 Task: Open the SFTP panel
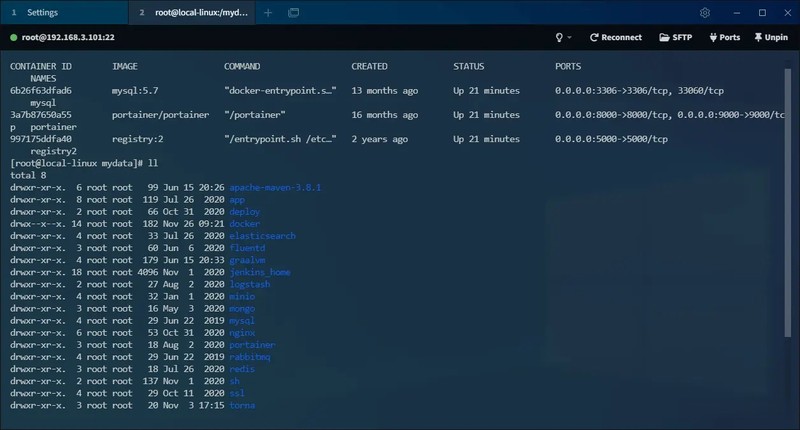[x=676, y=37]
